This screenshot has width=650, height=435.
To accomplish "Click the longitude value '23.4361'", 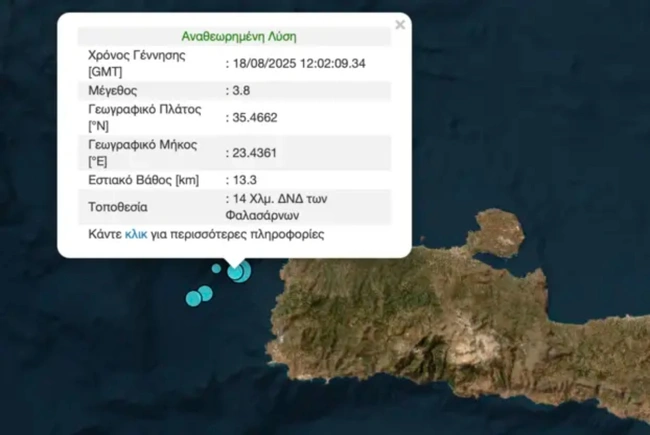I will (255, 153).
